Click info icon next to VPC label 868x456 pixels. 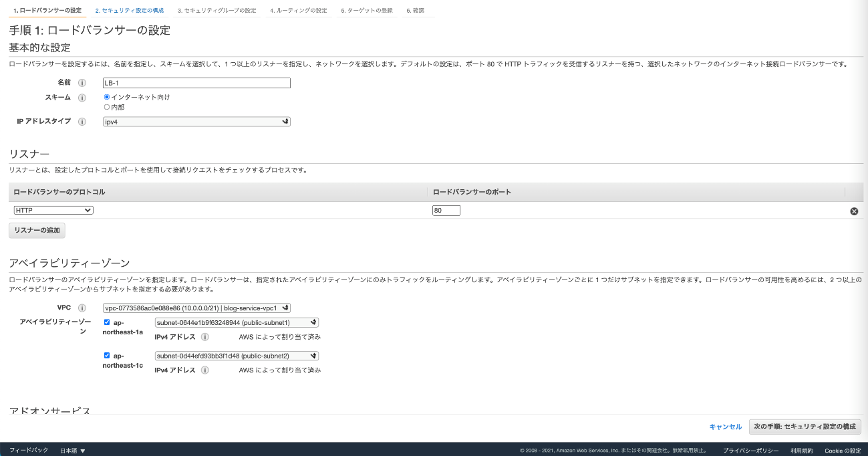point(82,308)
